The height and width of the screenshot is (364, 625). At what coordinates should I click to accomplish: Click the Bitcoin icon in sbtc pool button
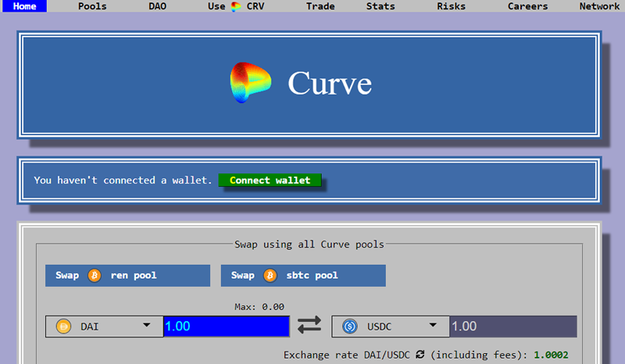click(x=270, y=276)
